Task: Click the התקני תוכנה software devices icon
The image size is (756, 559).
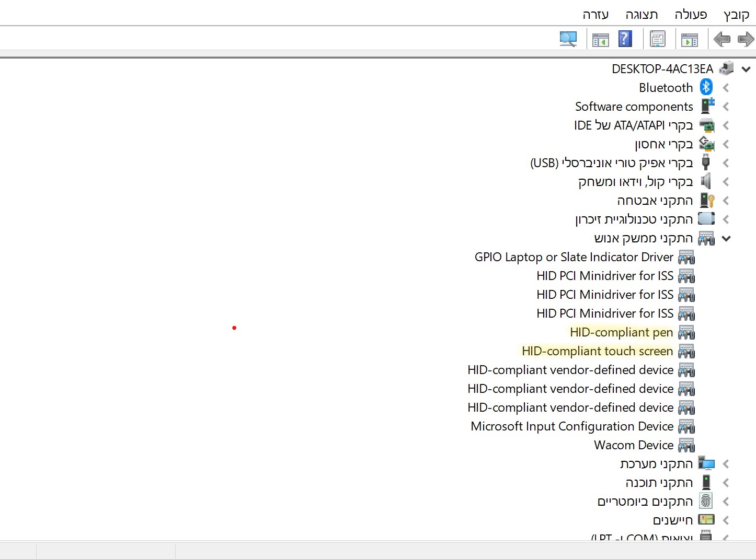Action: click(706, 482)
